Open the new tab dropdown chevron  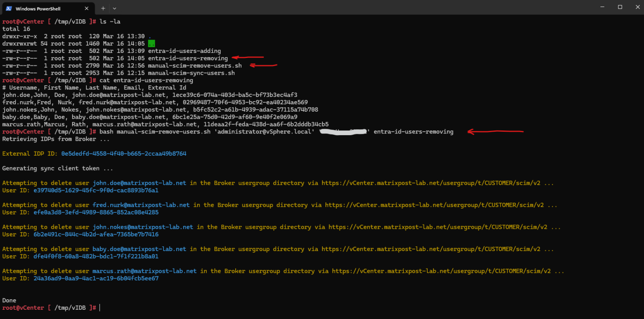(x=114, y=8)
